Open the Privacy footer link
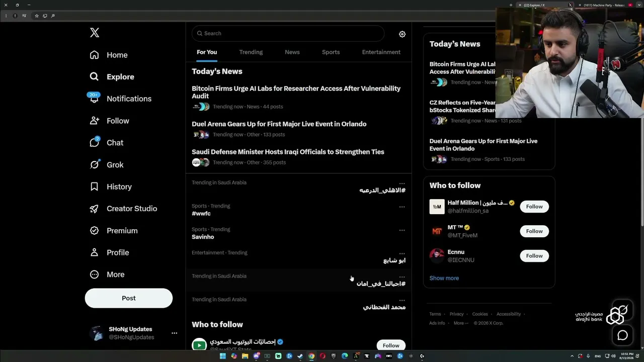This screenshot has width=644, height=362. [x=457, y=314]
